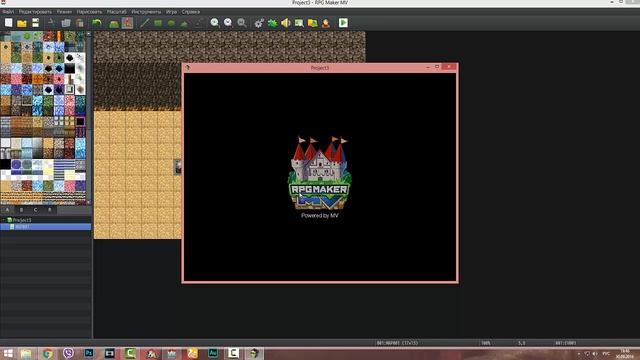Viewport: 640px width, 360px height.
Task: Open the Редактировать menu
Action: click(x=35, y=12)
